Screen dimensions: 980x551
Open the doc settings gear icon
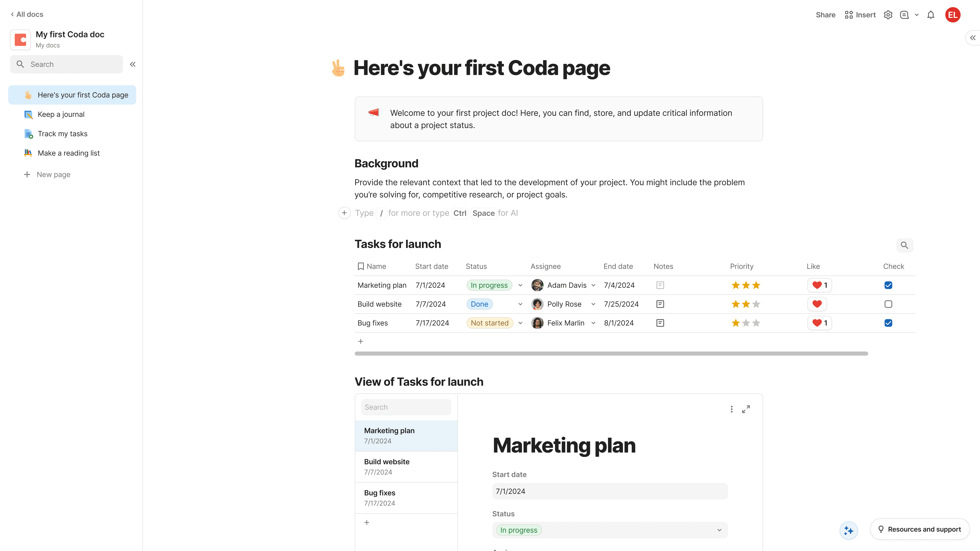click(888, 15)
